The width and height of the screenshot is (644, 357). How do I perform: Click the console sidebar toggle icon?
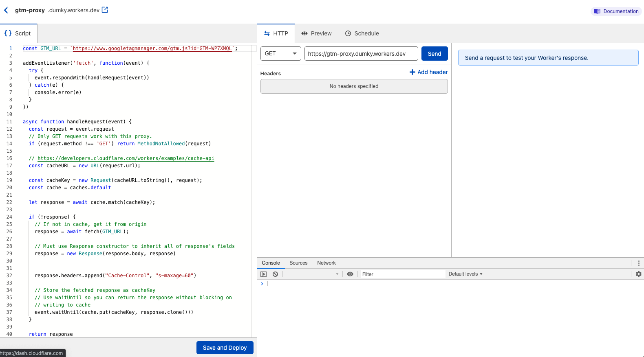coord(264,274)
